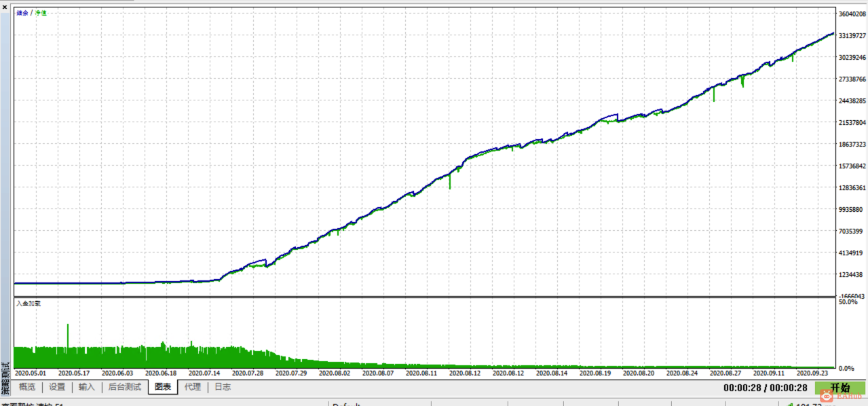Click the 2020.08.27 date label
Screen dimensions: 868x406
725,372
